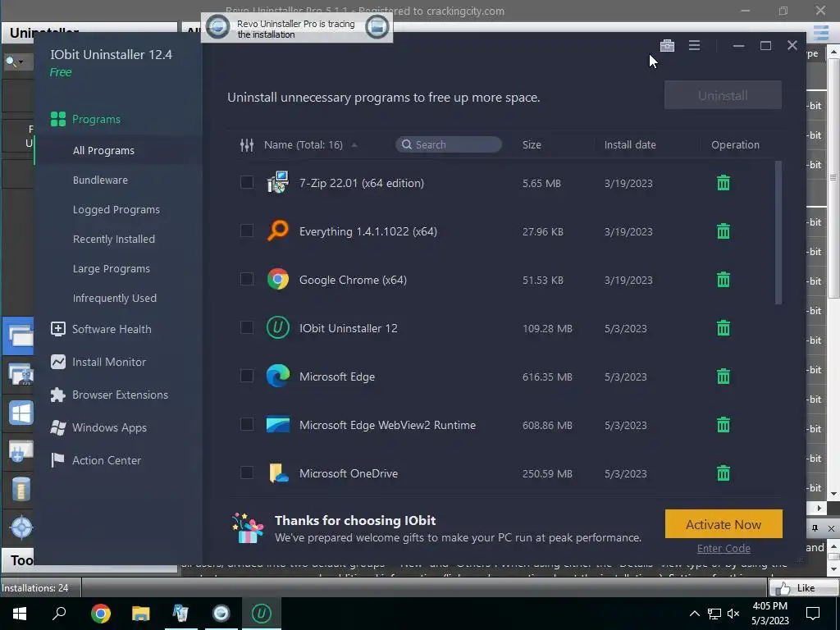This screenshot has height=630, width=840.
Task: Click trash icon for Google Chrome (x64)
Action: click(x=724, y=279)
